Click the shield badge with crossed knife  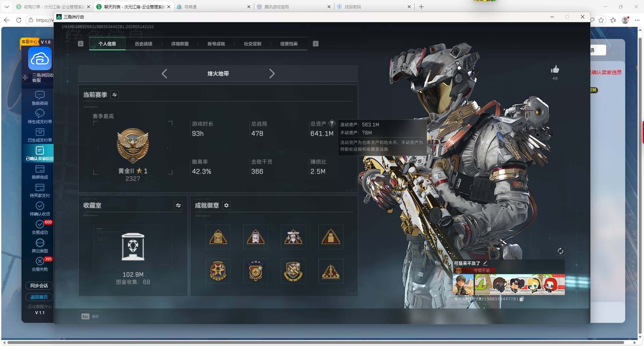click(x=293, y=271)
